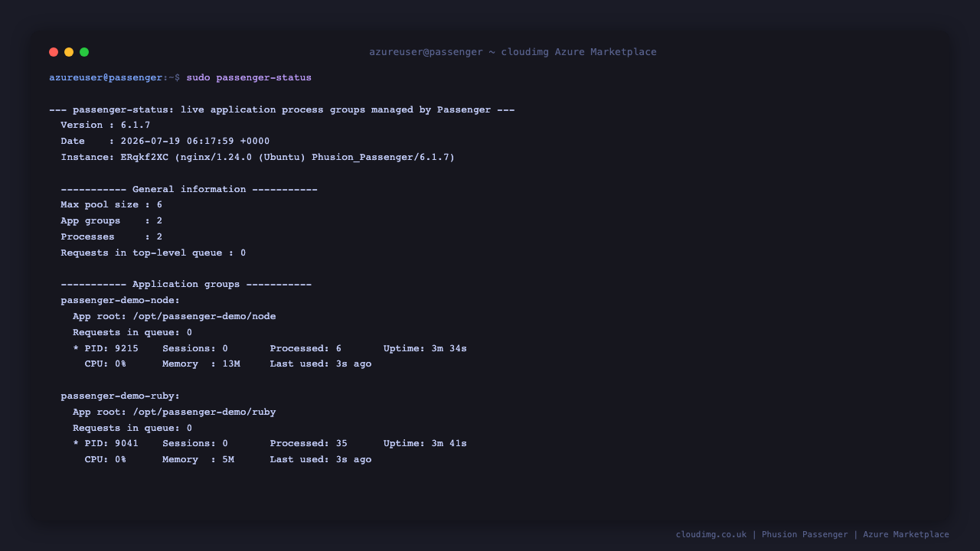Click the 'Version : 6.1.7' line
This screenshot has width=980, height=551.
click(x=106, y=126)
